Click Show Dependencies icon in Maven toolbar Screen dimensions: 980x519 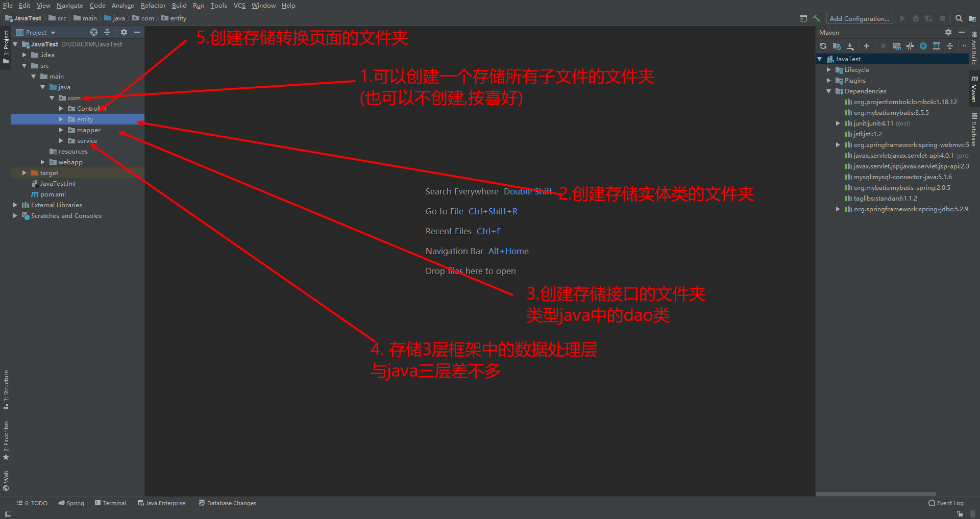pyautogui.click(x=937, y=46)
